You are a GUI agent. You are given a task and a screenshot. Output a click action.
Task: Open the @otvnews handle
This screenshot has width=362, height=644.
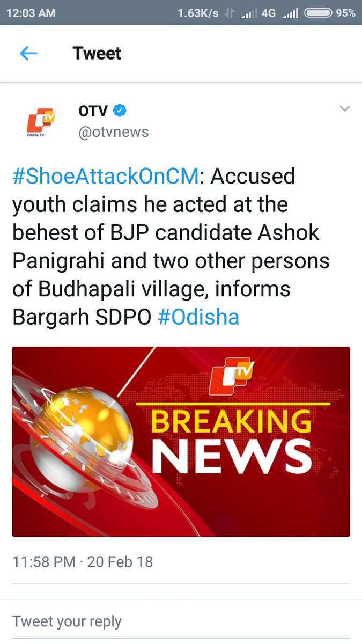[114, 132]
